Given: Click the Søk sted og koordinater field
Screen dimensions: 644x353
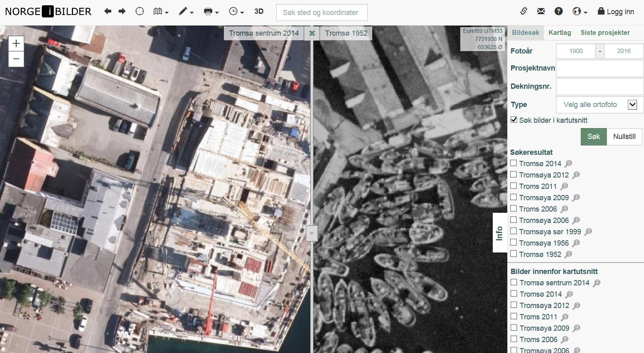Looking at the screenshot, I should (322, 13).
